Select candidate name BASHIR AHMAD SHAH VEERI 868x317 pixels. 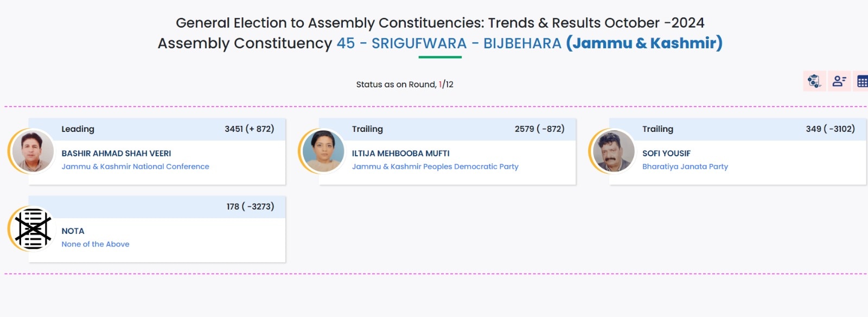[x=116, y=154]
